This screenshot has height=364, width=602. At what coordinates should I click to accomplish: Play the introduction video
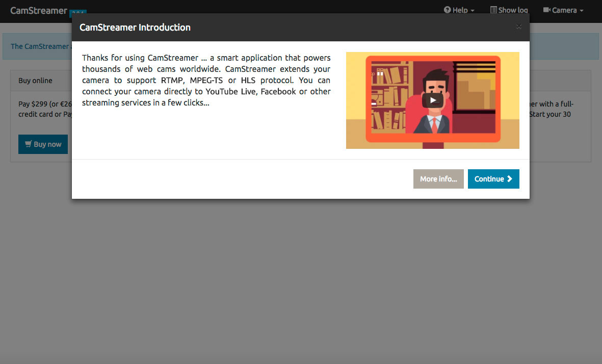pyautogui.click(x=432, y=100)
